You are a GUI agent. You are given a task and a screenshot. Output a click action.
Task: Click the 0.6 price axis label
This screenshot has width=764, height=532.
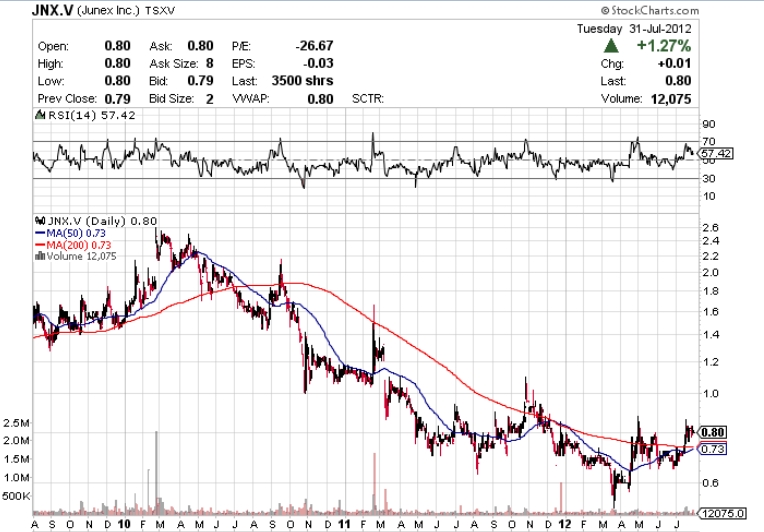(711, 483)
